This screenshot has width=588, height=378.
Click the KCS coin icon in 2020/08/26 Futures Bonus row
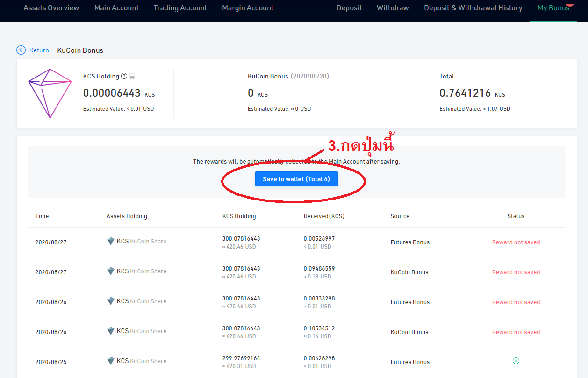point(111,301)
